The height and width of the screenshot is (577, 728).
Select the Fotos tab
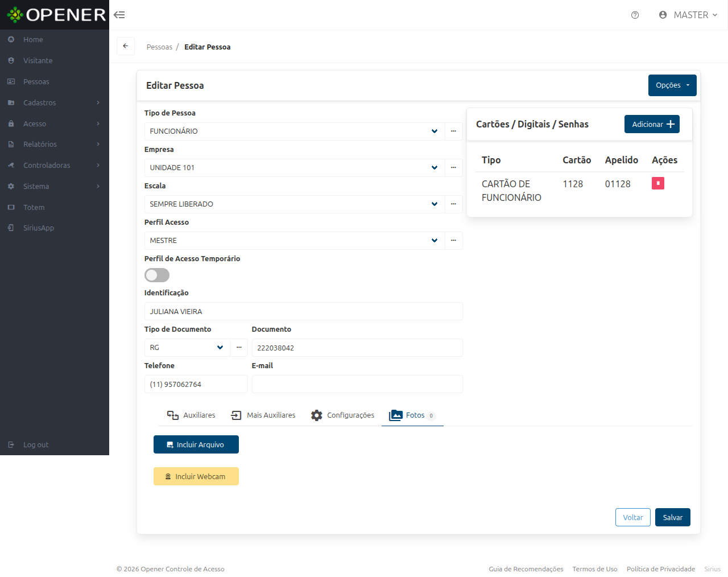(x=412, y=415)
